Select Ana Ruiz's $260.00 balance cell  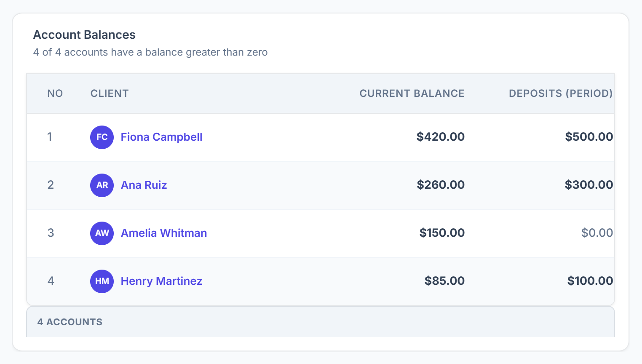point(441,185)
